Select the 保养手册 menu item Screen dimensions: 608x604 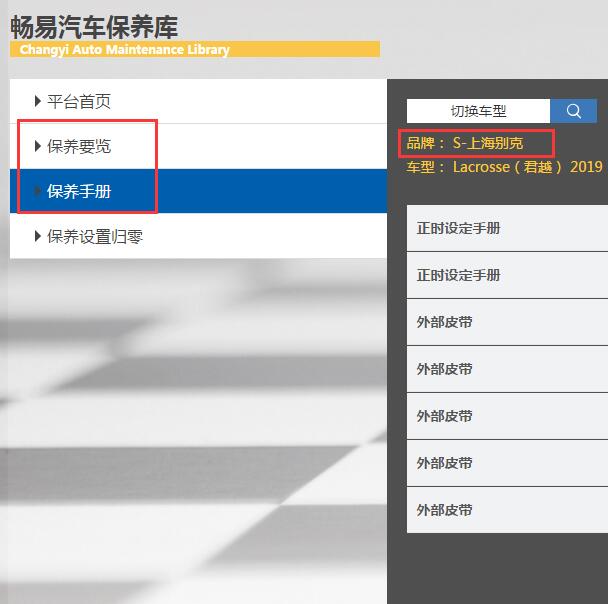coord(198,191)
